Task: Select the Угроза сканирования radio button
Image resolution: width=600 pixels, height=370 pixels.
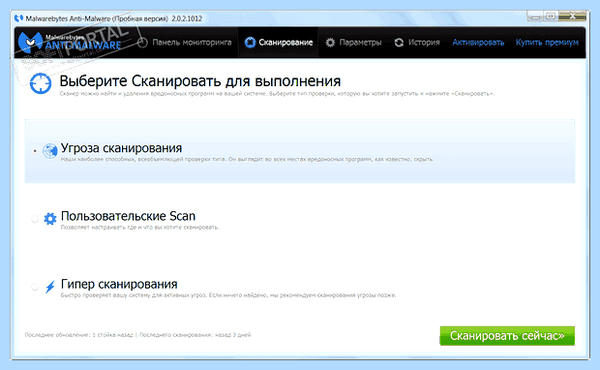Action: pyautogui.click(x=35, y=151)
